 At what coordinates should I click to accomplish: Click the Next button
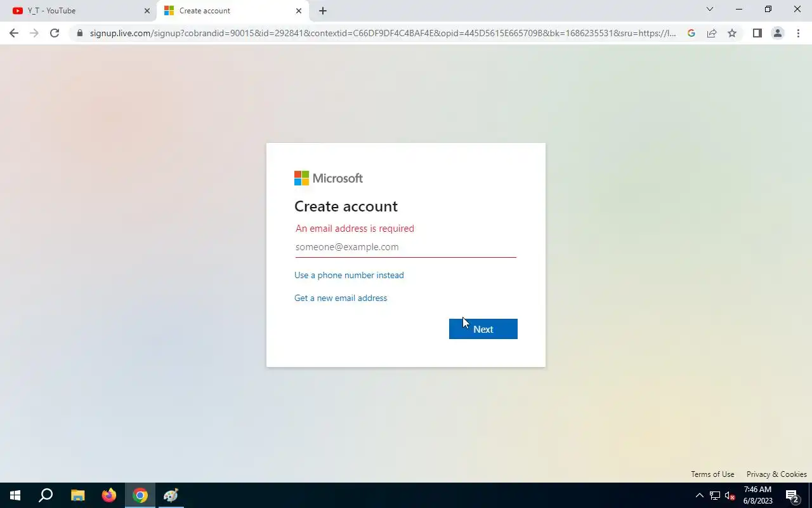point(483,329)
